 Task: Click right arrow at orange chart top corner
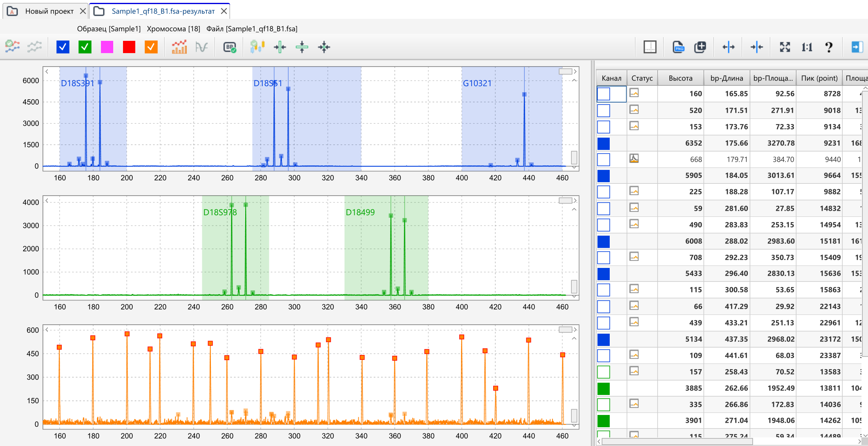(575, 330)
